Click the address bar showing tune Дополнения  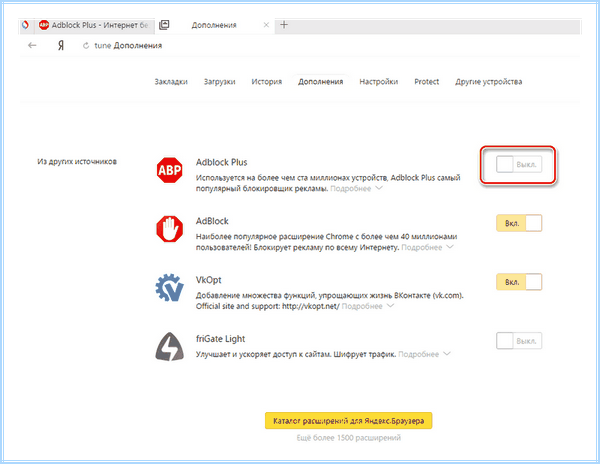(128, 46)
